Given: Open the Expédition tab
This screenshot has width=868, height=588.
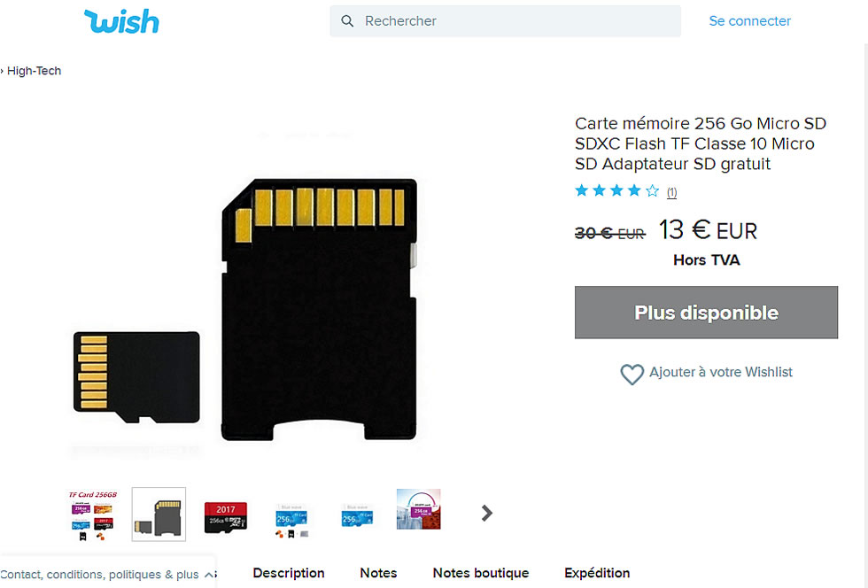Looking at the screenshot, I should pos(597,573).
